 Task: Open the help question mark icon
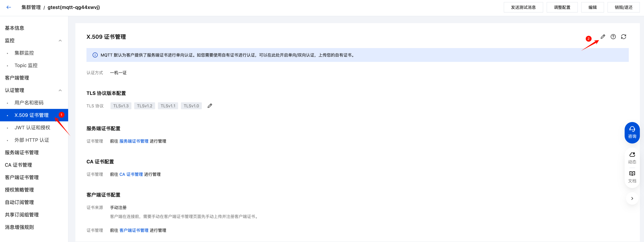(613, 37)
